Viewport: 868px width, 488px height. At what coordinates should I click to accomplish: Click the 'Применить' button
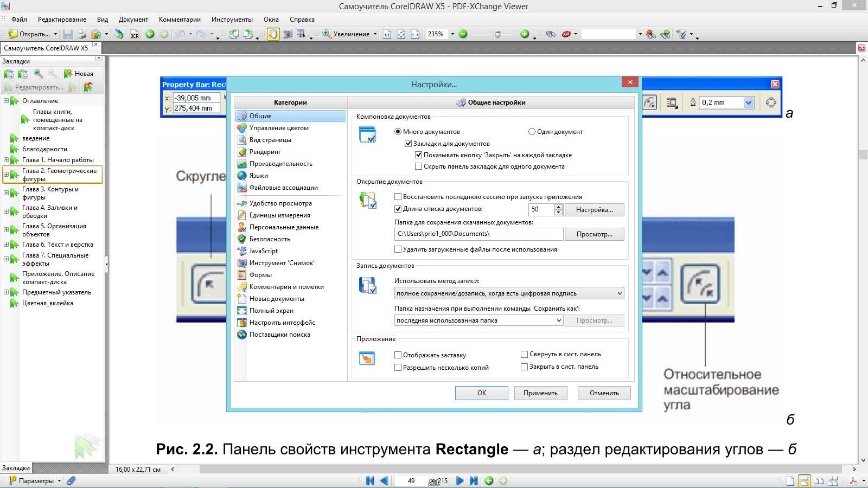click(540, 393)
